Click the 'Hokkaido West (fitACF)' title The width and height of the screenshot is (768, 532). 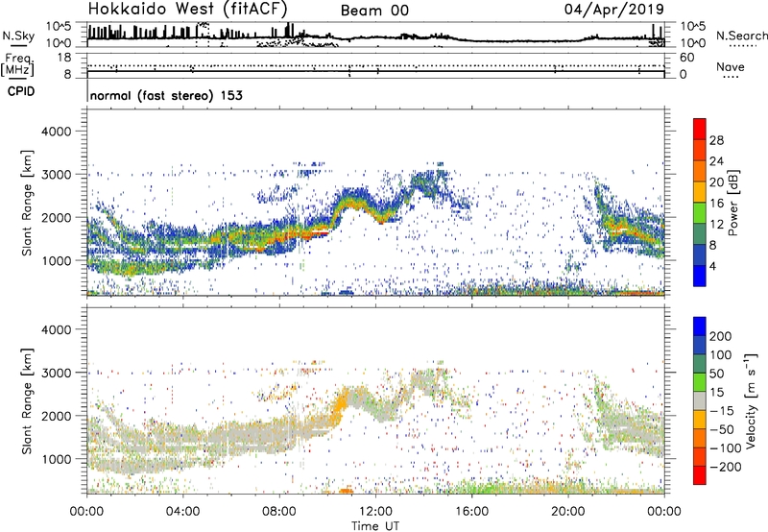(187, 9)
